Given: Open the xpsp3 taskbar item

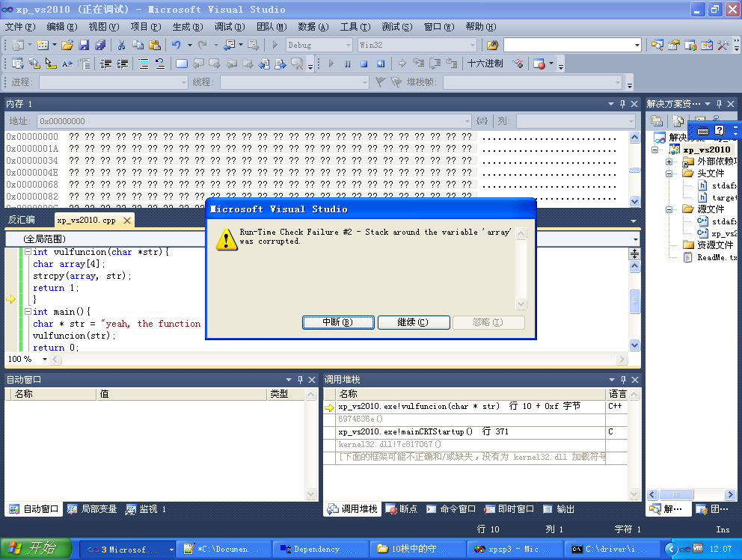Looking at the screenshot, I should tap(514, 549).
